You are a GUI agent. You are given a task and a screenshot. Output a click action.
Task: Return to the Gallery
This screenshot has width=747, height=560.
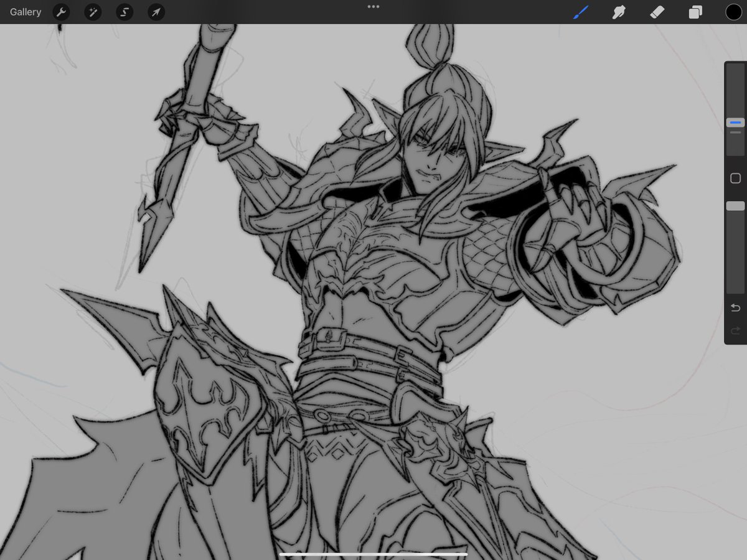[26, 12]
